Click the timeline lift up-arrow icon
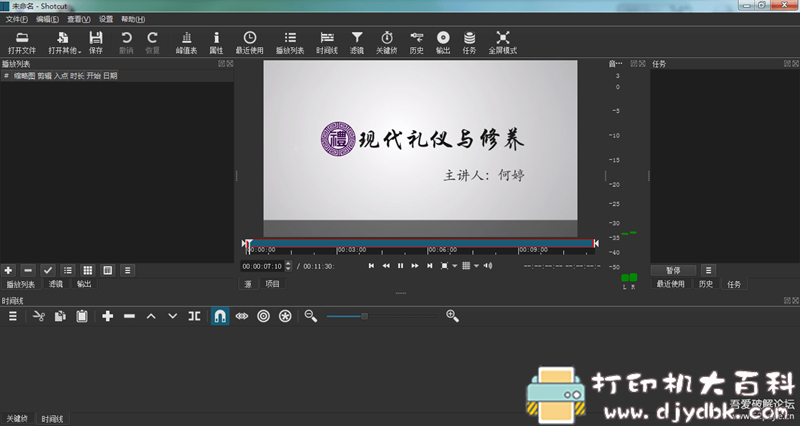The height and width of the screenshot is (426, 800). pos(151,316)
